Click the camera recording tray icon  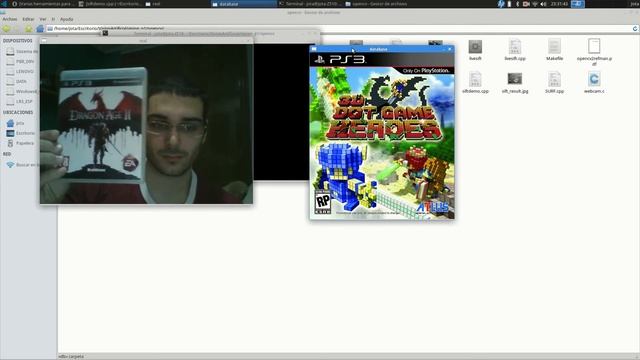click(x=526, y=4)
